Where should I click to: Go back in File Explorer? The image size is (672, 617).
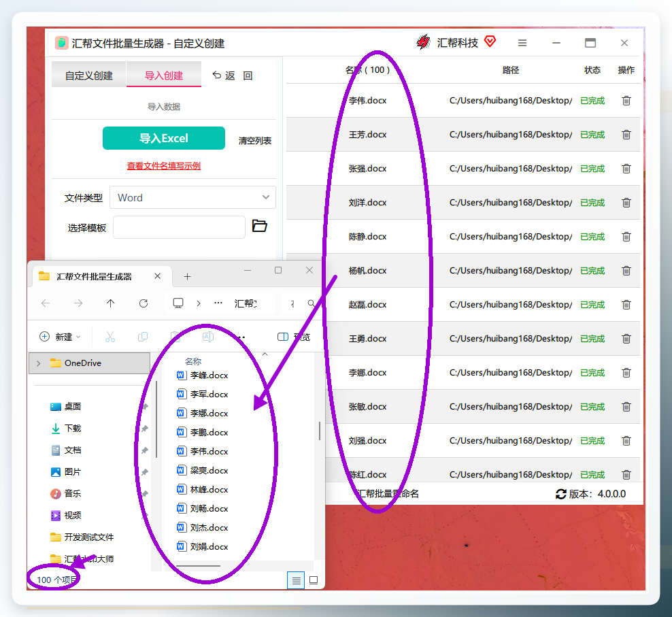point(46,303)
